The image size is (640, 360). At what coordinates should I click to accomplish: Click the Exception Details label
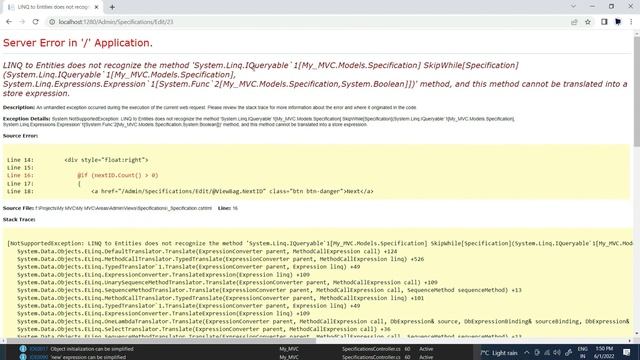pyautogui.click(x=27, y=119)
